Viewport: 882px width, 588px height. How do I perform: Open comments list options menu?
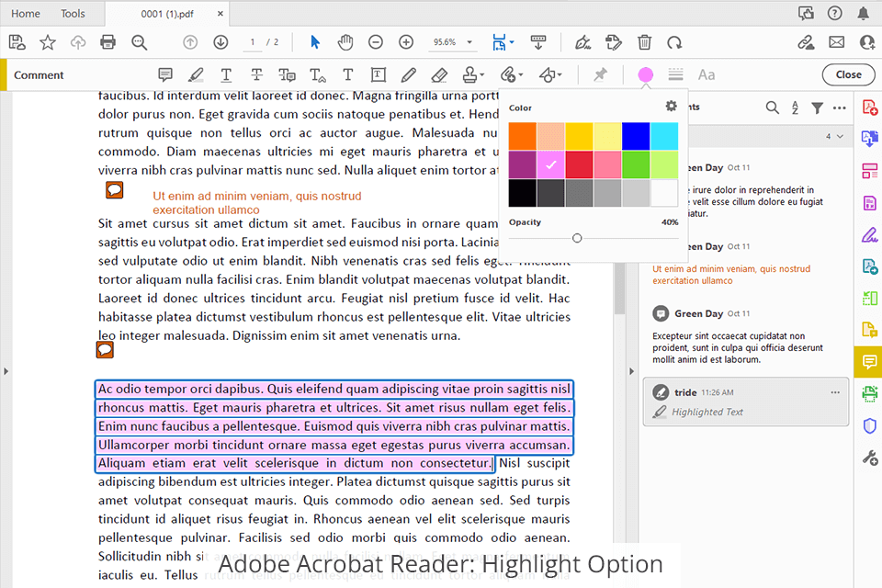click(839, 107)
